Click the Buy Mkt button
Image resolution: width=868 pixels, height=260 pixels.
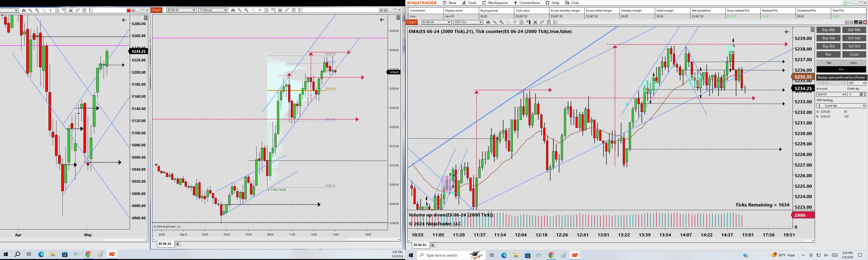[828, 30]
